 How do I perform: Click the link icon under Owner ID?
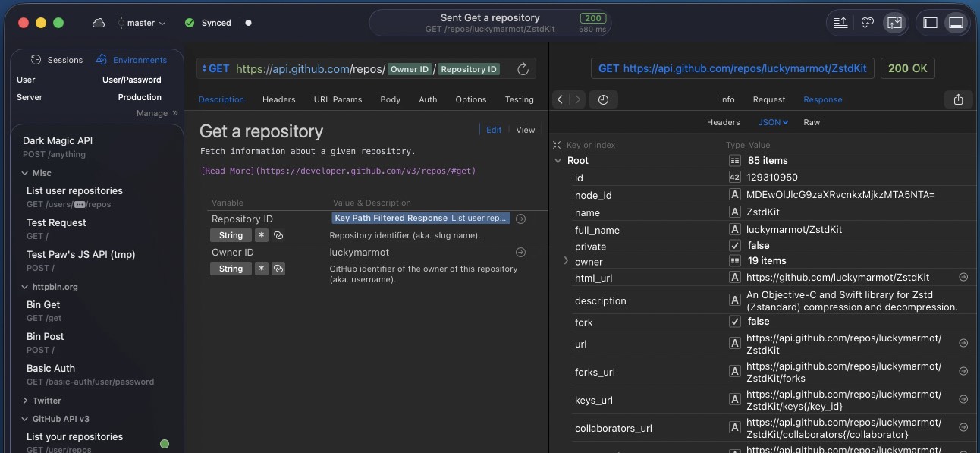pos(278,269)
